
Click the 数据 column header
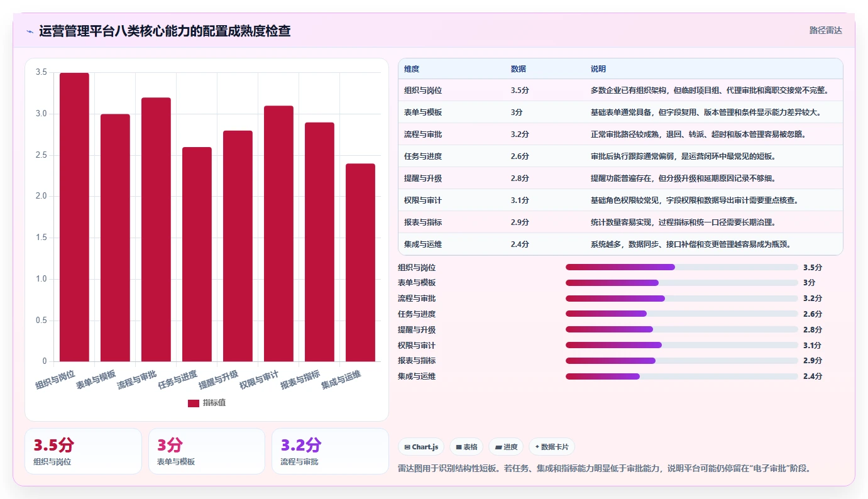pos(519,69)
